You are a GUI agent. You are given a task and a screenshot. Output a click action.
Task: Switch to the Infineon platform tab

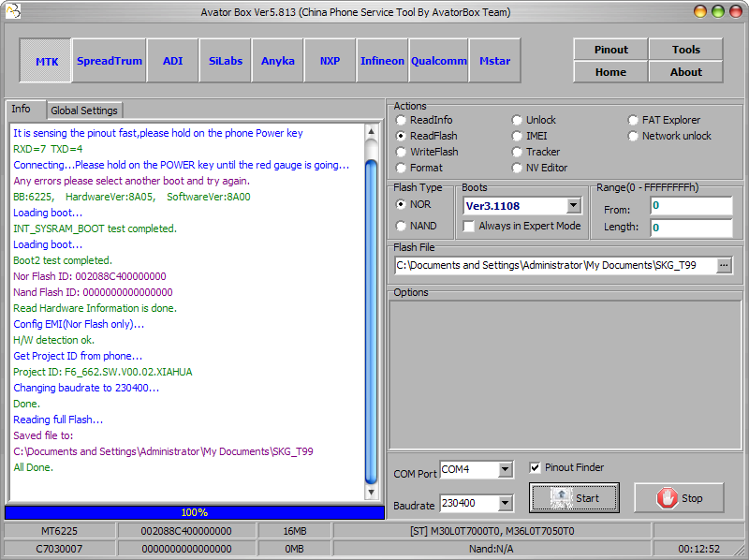(382, 61)
